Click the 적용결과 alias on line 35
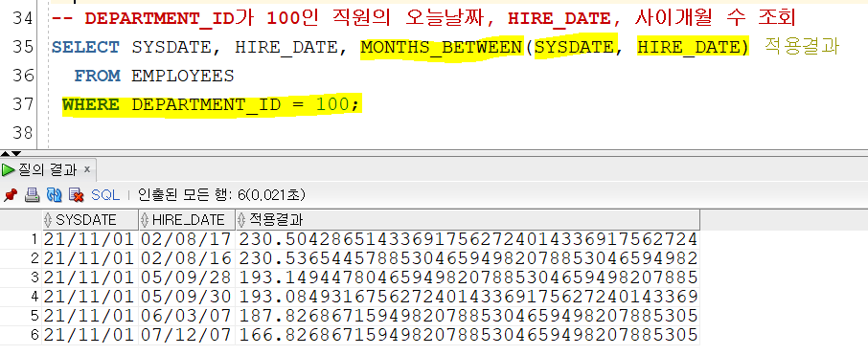The height and width of the screenshot is (355, 868). coord(802,47)
